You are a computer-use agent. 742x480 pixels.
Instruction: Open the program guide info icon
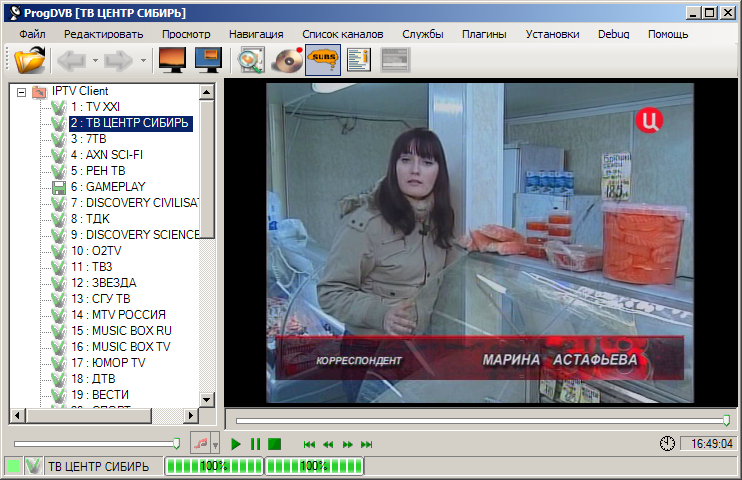359,60
